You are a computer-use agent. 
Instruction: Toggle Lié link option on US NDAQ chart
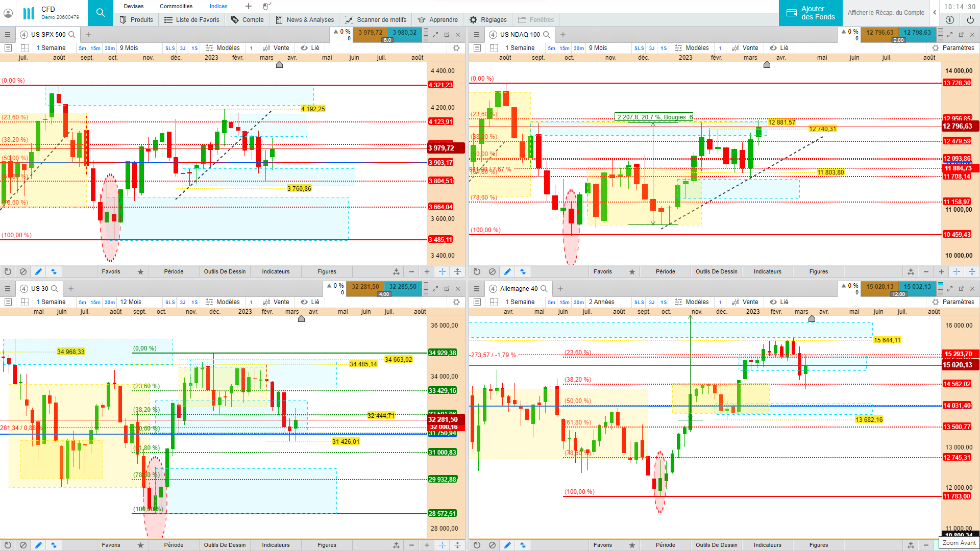(779, 48)
